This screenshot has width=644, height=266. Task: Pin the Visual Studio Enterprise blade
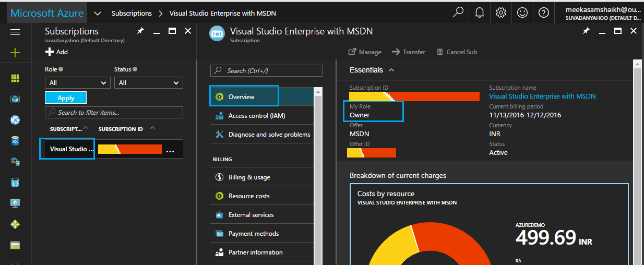tap(586, 31)
